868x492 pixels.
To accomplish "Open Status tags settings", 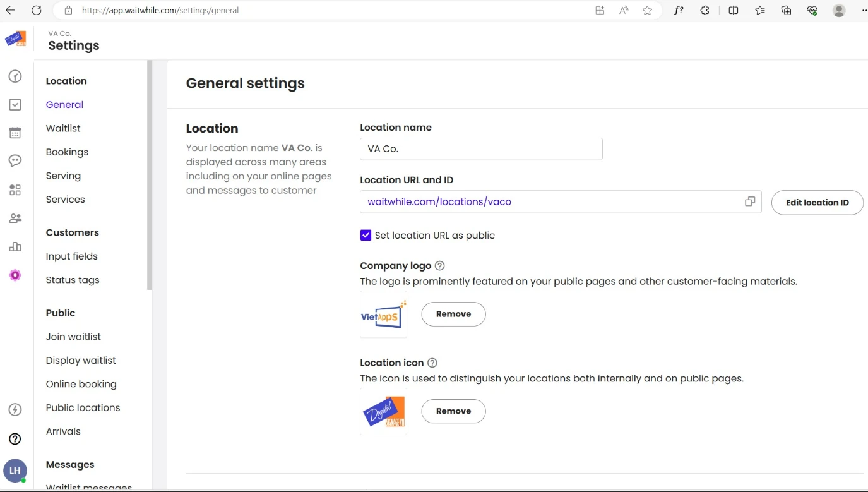I will tap(73, 280).
